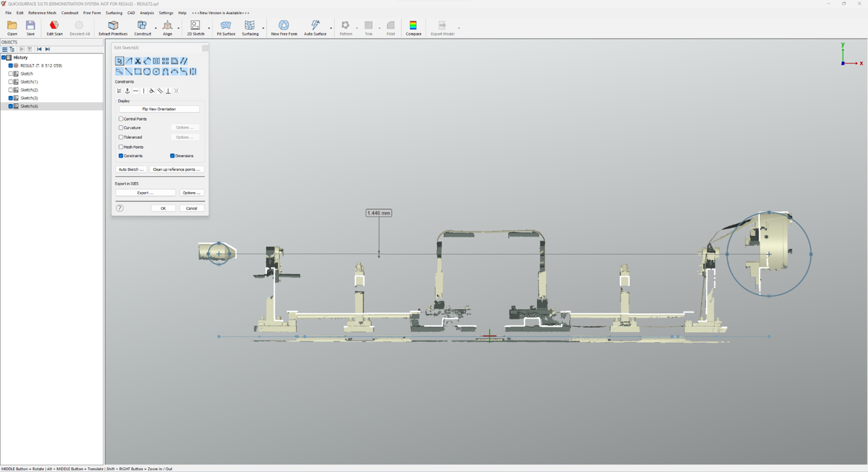Click the 1.446 mm dimension label
Screen dimensions: 868x472
pos(378,213)
